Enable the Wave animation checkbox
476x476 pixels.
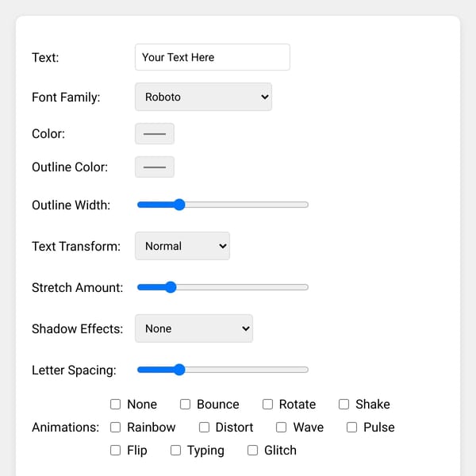[281, 427]
